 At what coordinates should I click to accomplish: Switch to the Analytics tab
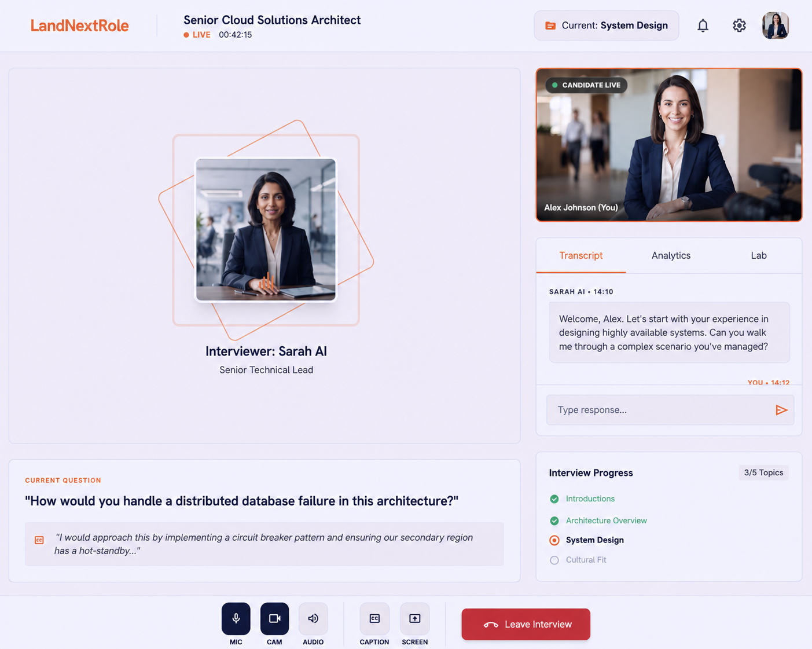671,255
